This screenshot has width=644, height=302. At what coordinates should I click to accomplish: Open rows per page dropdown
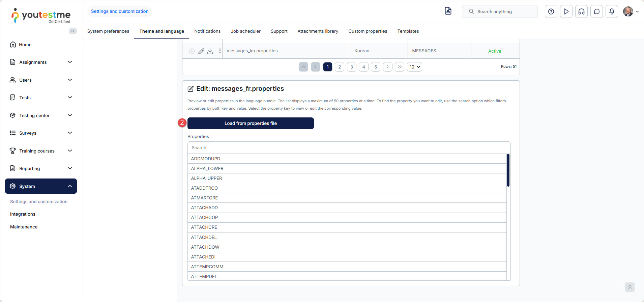414,67
